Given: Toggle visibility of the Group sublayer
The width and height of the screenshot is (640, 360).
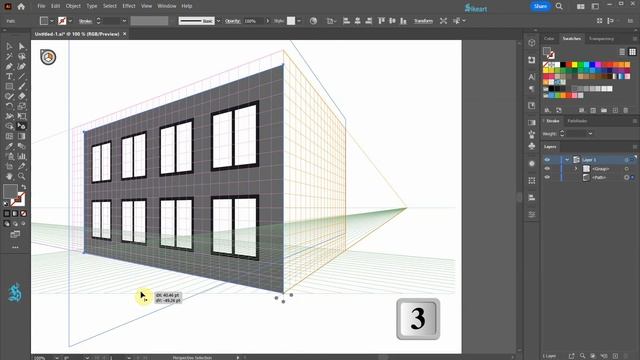Looking at the screenshot, I should [x=547, y=169].
